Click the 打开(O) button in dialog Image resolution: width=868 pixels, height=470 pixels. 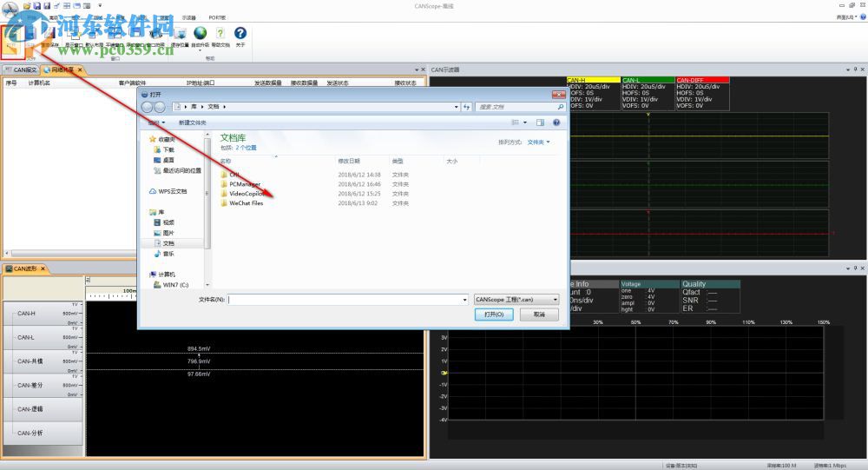(494, 314)
